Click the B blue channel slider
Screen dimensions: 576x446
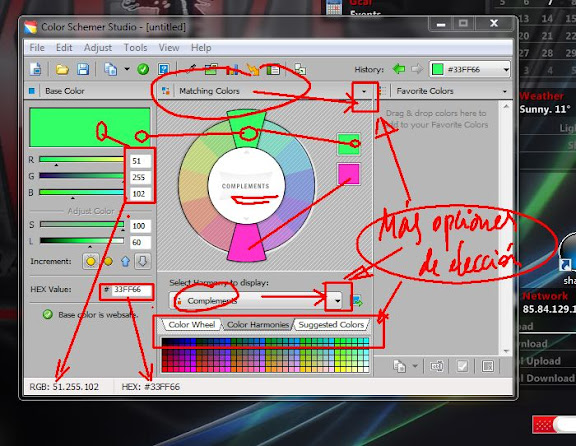click(81, 192)
